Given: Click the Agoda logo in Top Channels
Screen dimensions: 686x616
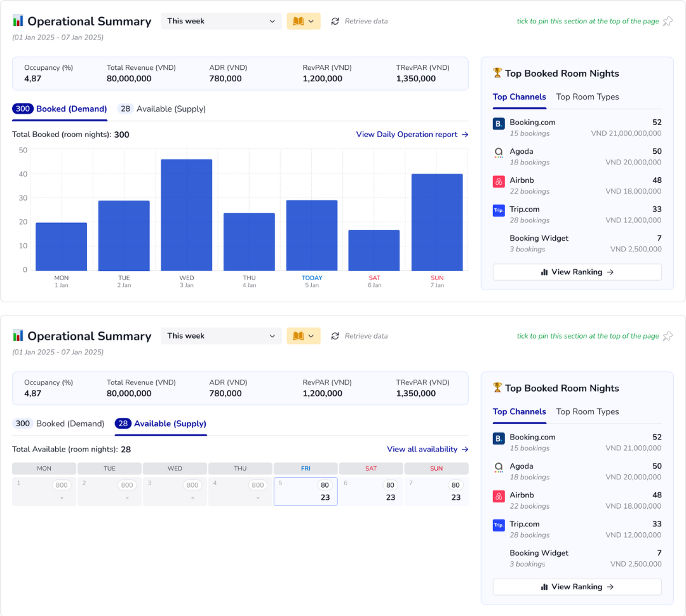Looking at the screenshot, I should [x=498, y=153].
